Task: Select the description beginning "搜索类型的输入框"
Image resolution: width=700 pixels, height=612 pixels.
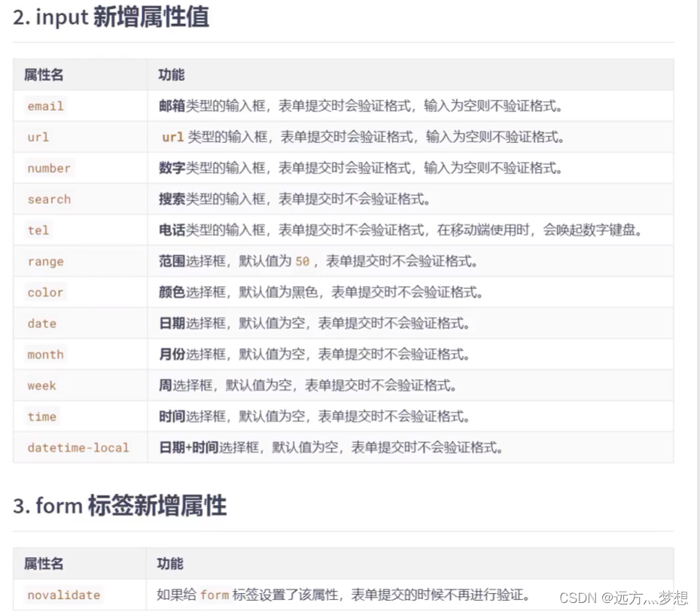Action: coord(294,199)
